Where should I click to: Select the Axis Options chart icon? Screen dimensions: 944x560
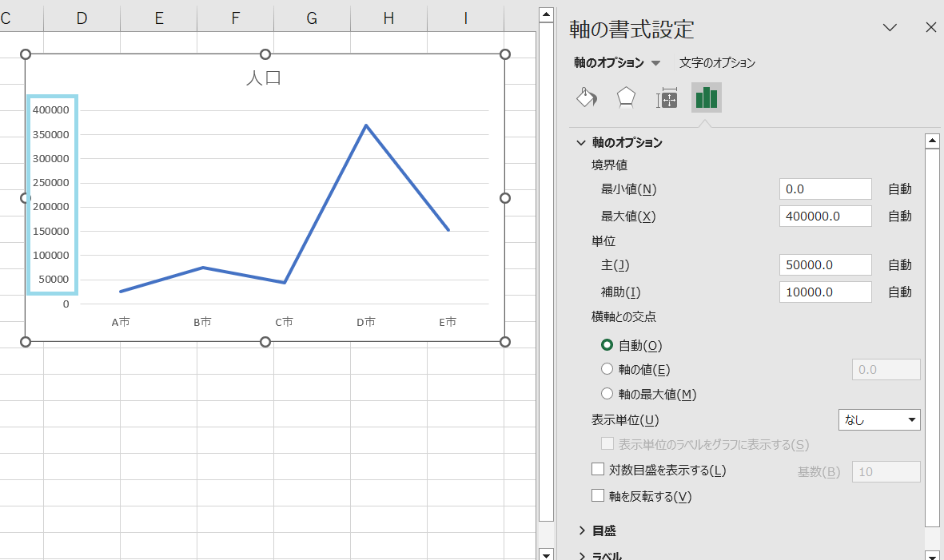click(x=706, y=97)
